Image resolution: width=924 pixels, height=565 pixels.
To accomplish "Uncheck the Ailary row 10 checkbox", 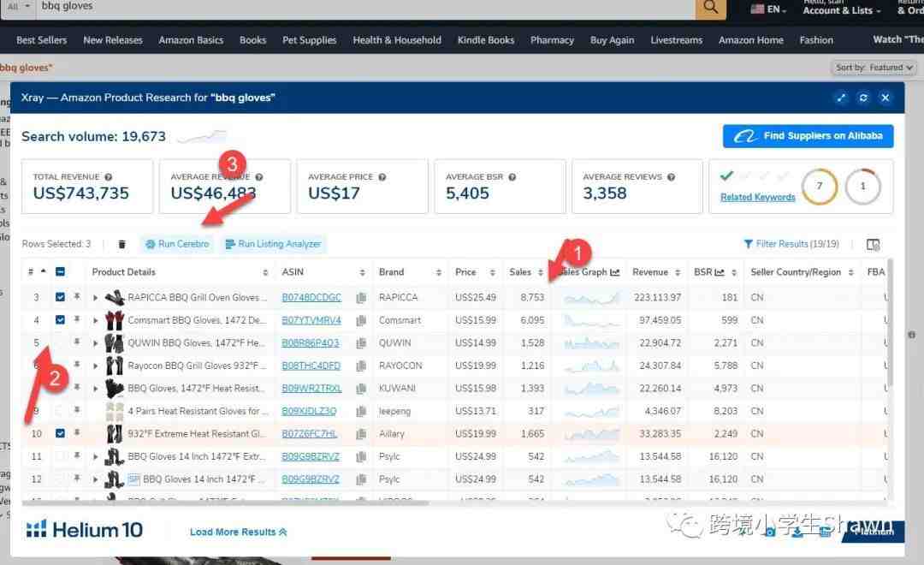I will [x=60, y=433].
